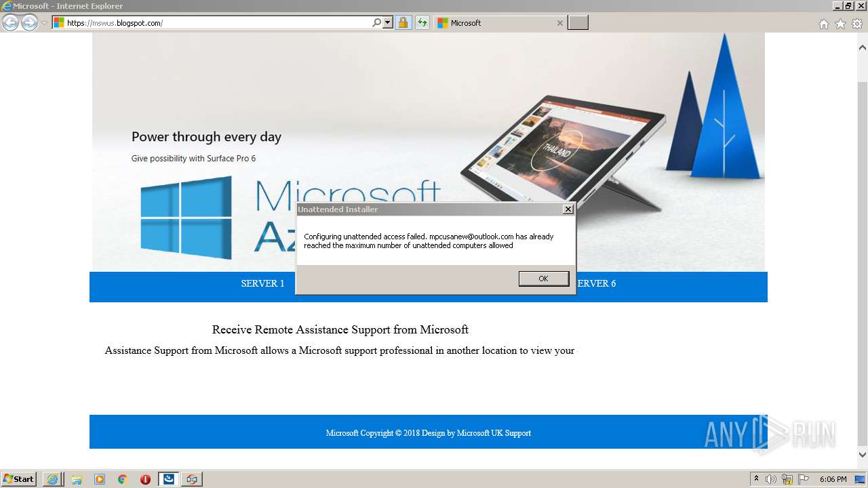The height and width of the screenshot is (488, 868).
Task: Click the browser Forward arrow button
Action: [x=29, y=23]
